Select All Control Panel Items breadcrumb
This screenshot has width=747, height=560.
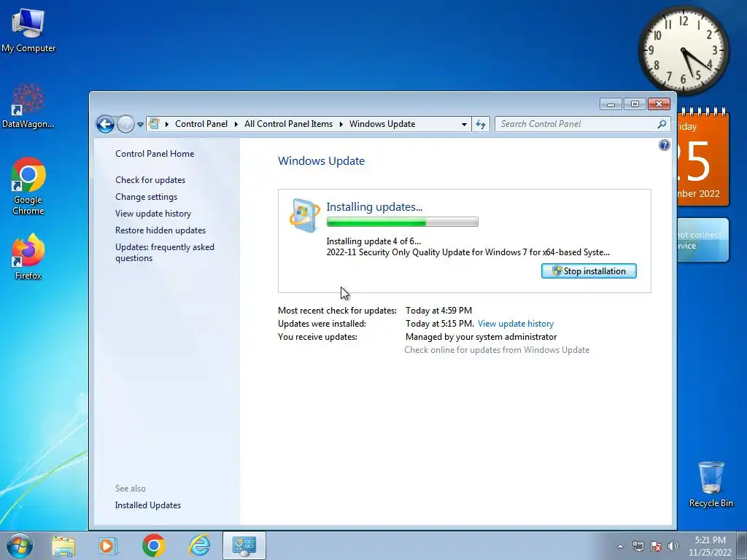pos(288,124)
